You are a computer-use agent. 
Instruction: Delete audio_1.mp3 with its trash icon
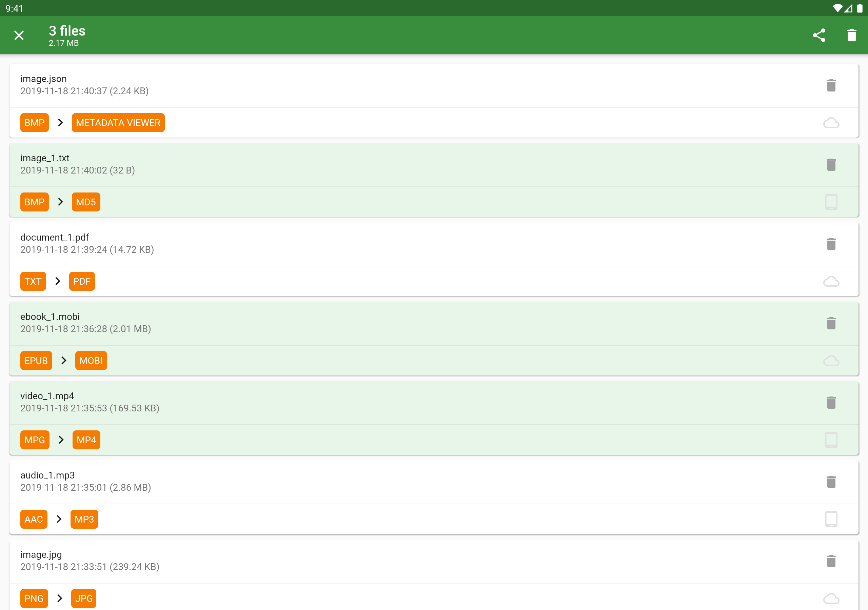[x=831, y=482]
